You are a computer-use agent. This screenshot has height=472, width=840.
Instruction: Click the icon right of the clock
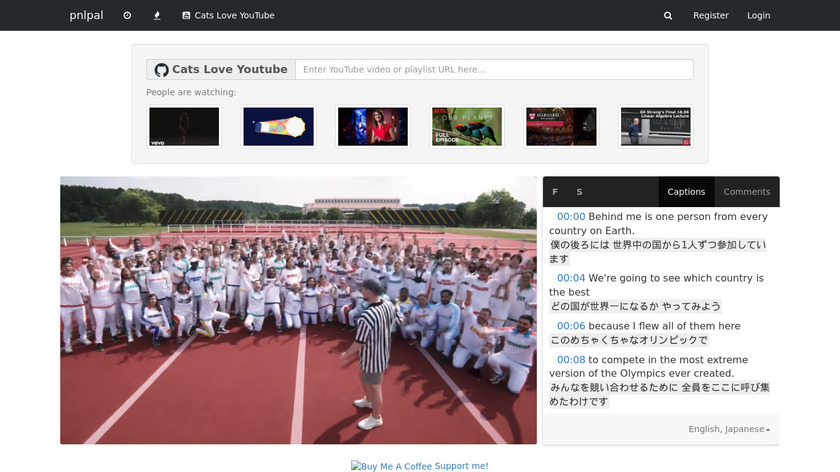[x=156, y=16]
